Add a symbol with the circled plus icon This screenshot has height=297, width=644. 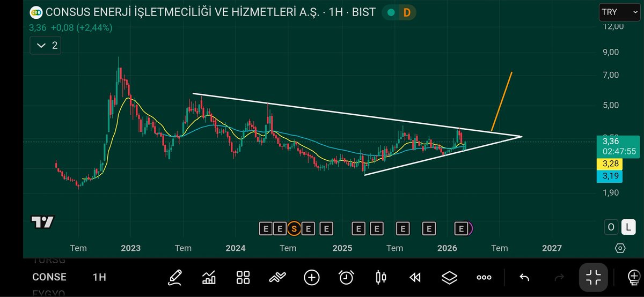point(312,277)
